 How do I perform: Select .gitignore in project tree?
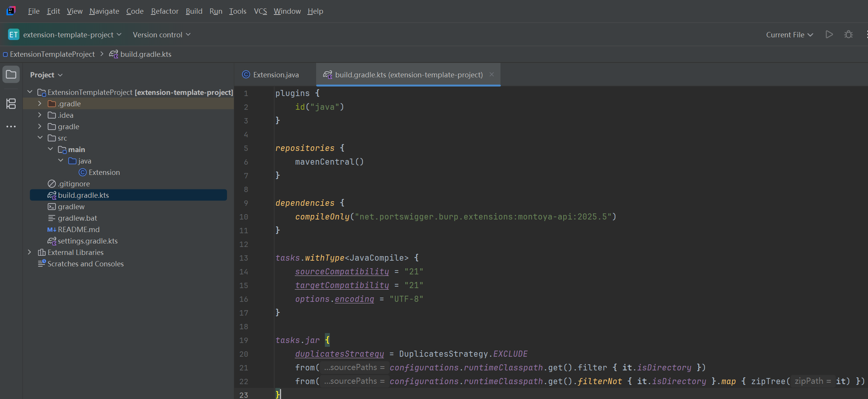(74, 184)
